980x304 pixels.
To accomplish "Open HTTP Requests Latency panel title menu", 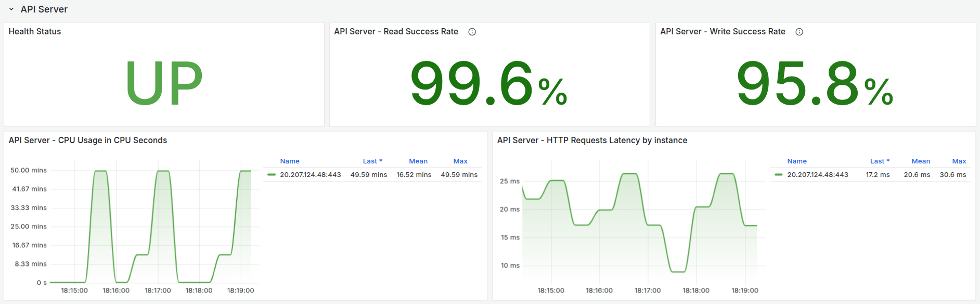I will 592,141.
